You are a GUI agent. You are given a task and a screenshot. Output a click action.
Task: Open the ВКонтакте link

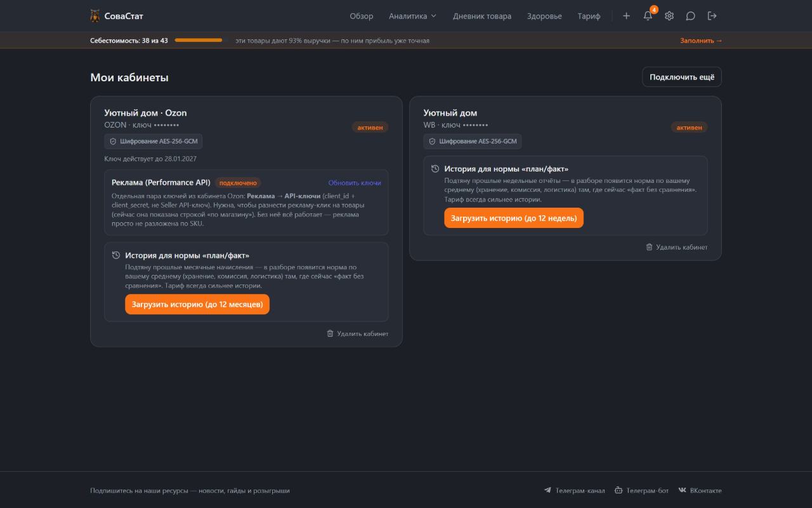point(700,490)
